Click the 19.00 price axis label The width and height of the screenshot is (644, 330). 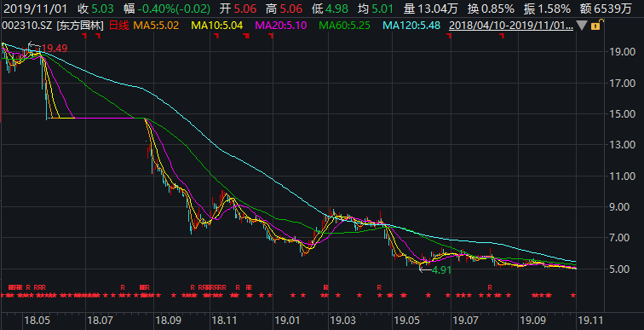(624, 52)
